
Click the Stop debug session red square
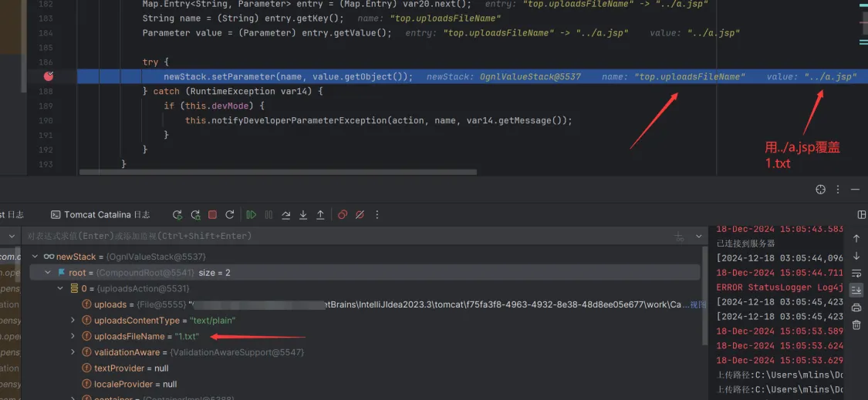click(x=211, y=215)
